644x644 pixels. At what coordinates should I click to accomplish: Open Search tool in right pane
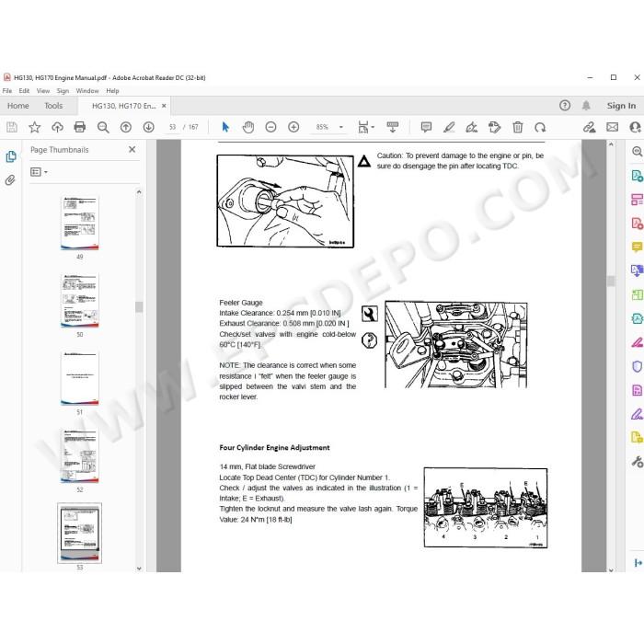click(x=637, y=152)
